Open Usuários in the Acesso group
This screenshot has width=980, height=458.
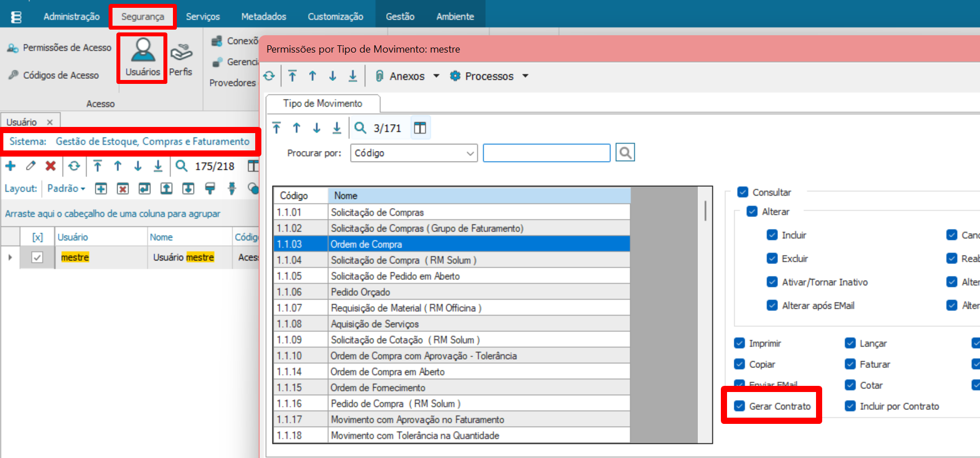click(143, 58)
